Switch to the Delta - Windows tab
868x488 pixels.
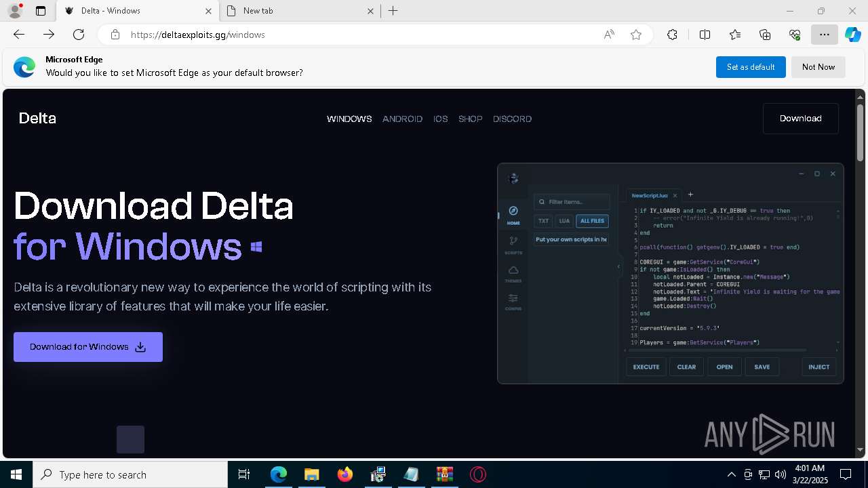click(x=137, y=11)
